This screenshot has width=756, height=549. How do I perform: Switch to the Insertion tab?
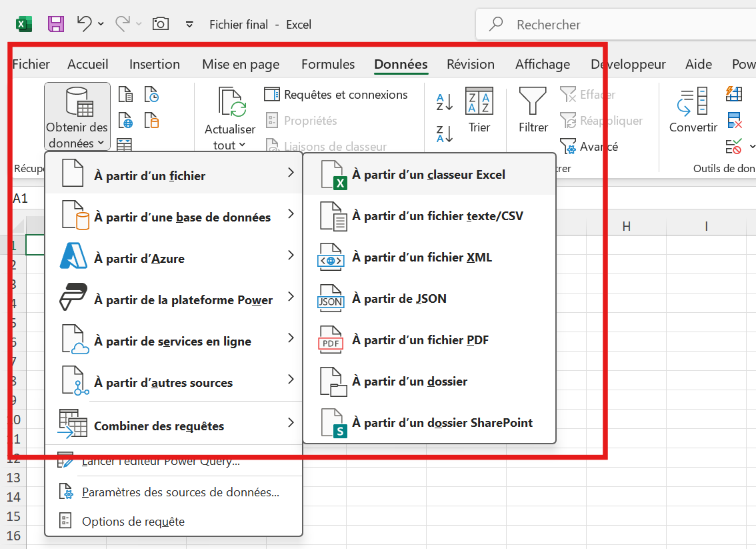pyautogui.click(x=154, y=64)
